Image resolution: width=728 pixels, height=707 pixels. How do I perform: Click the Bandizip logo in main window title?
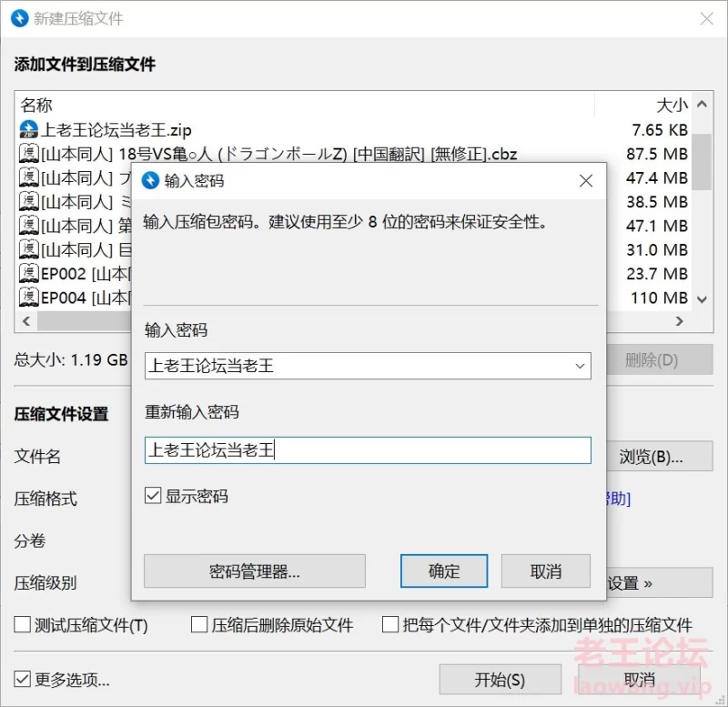click(20, 18)
